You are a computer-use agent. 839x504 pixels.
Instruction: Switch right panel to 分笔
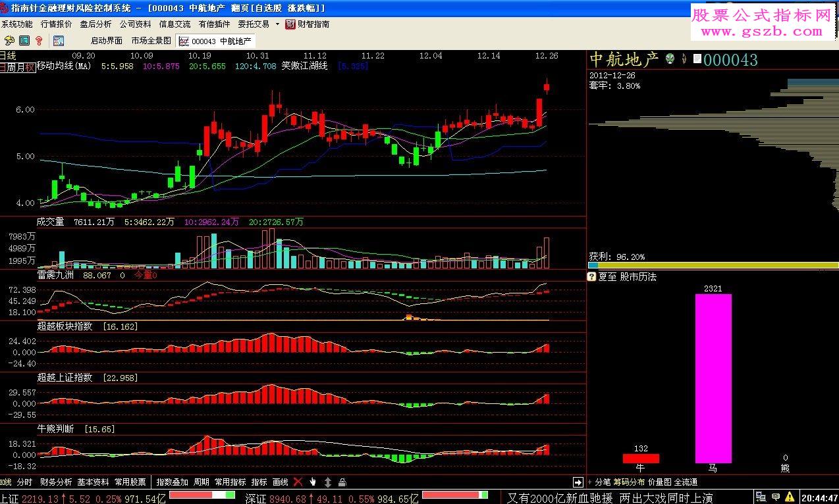[603, 482]
